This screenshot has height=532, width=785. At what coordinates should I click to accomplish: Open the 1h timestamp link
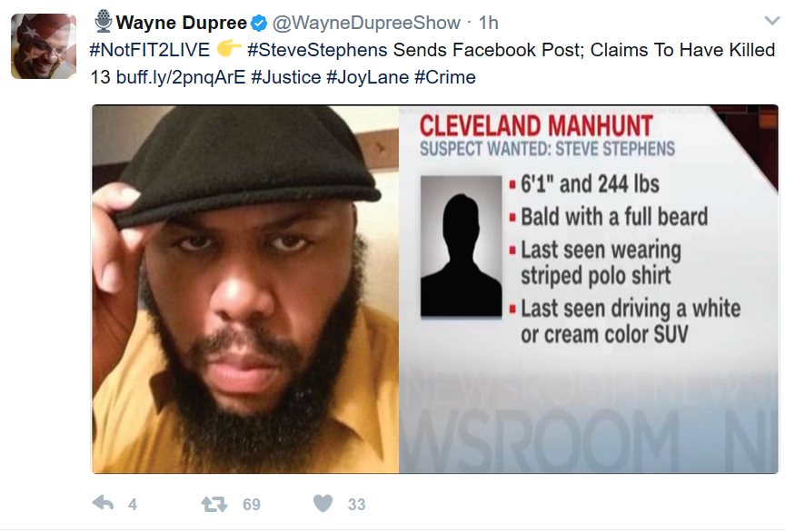point(488,23)
